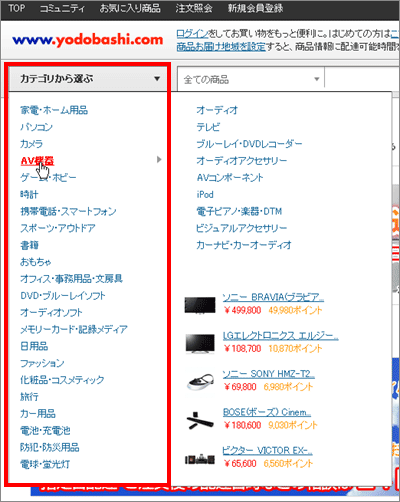Select the 防犯・防災用品 category
Viewport: 400px width, 502px height.
50,447
